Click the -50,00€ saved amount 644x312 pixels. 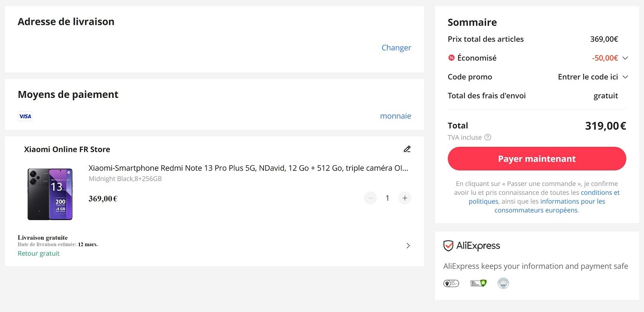(x=605, y=58)
